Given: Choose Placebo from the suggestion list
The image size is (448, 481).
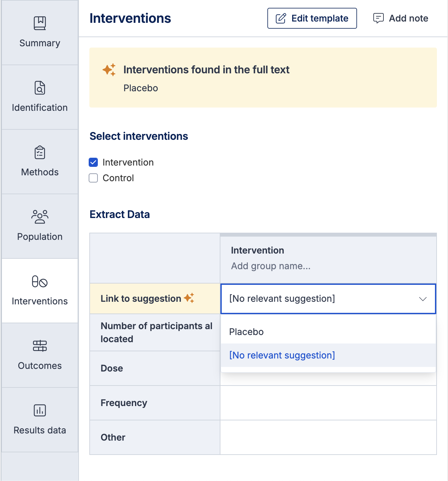Looking at the screenshot, I should [246, 332].
